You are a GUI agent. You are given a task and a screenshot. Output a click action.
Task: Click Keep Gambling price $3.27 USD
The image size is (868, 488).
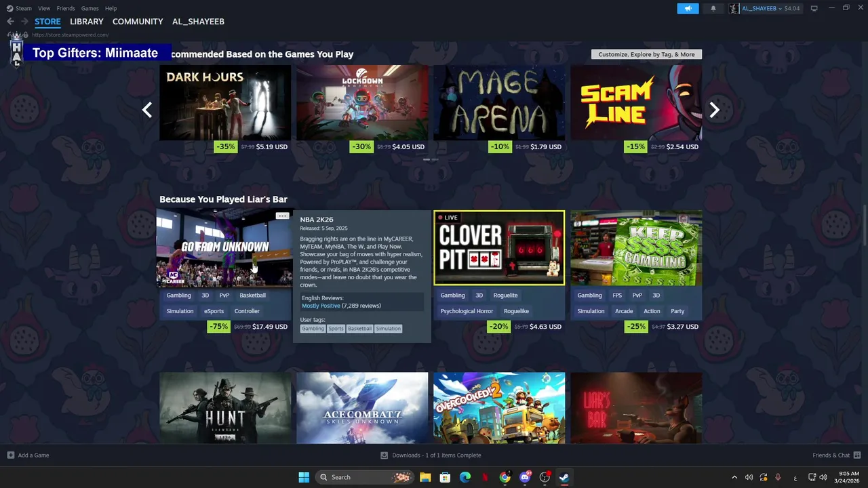pos(682,327)
